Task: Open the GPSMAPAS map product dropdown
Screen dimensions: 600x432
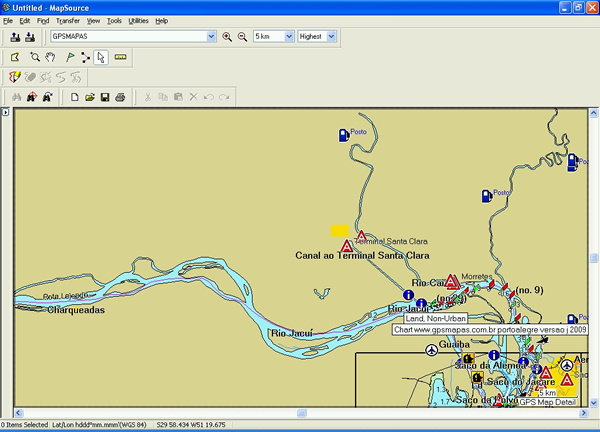Action: pos(211,37)
